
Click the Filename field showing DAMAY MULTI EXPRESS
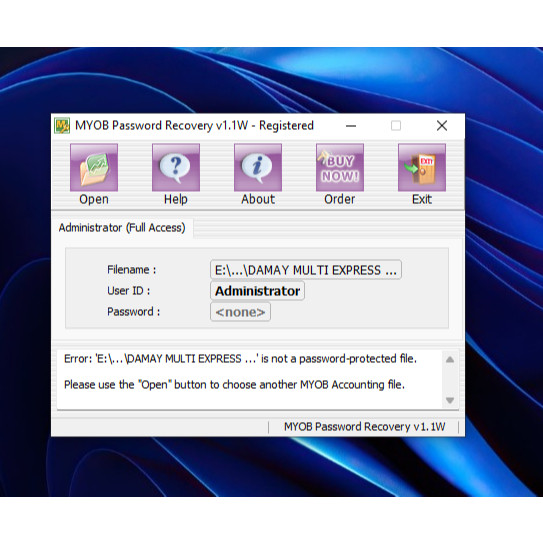click(x=306, y=270)
